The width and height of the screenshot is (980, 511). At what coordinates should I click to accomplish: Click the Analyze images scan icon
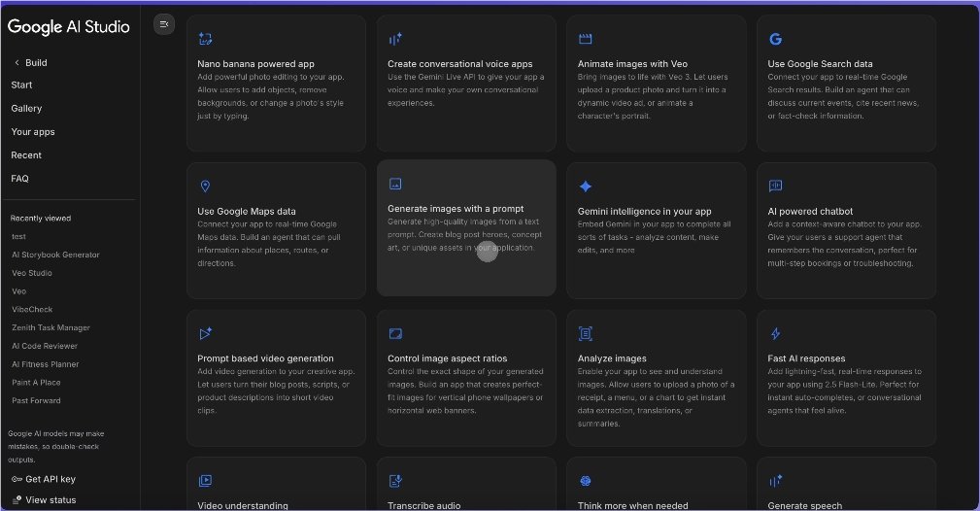pos(585,333)
